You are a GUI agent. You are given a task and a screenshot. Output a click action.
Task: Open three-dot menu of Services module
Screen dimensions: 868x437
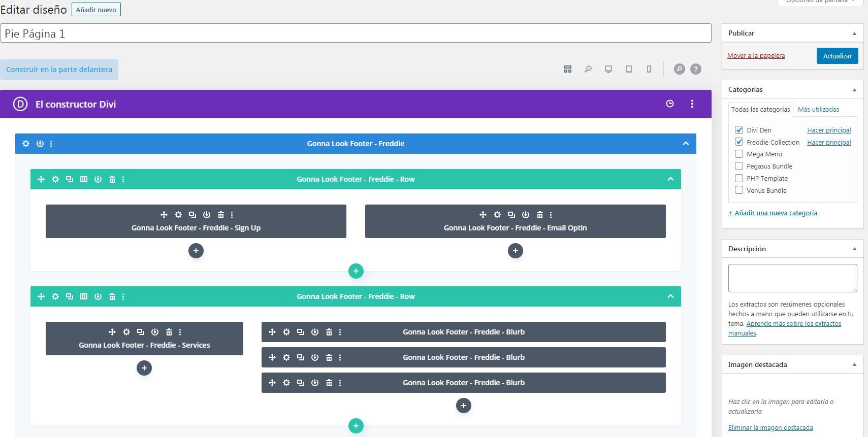180,332
